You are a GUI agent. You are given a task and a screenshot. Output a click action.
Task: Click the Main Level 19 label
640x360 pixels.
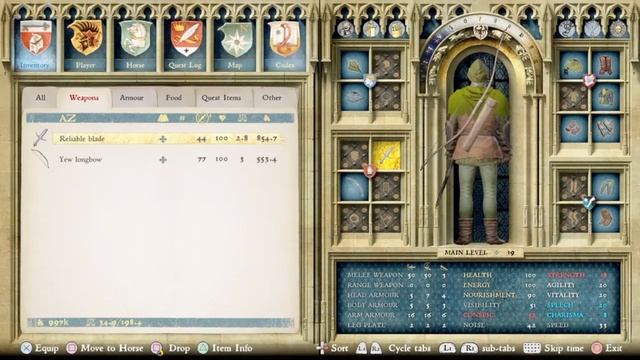coord(480,253)
